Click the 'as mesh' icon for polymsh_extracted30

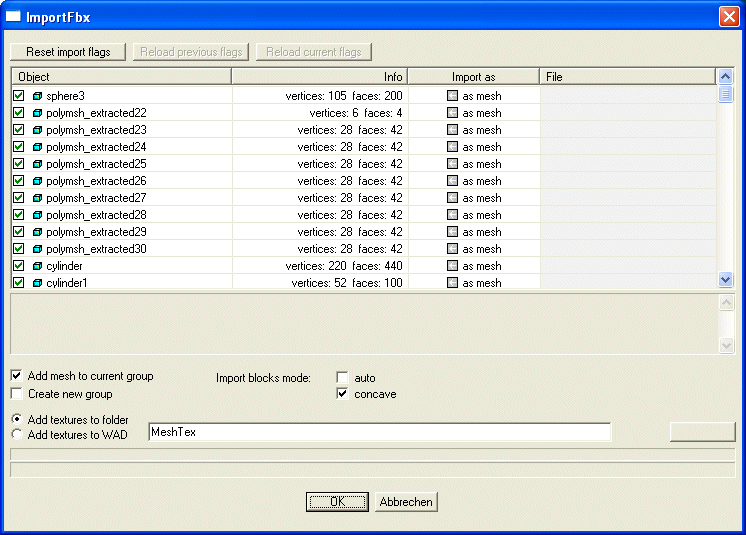click(453, 249)
